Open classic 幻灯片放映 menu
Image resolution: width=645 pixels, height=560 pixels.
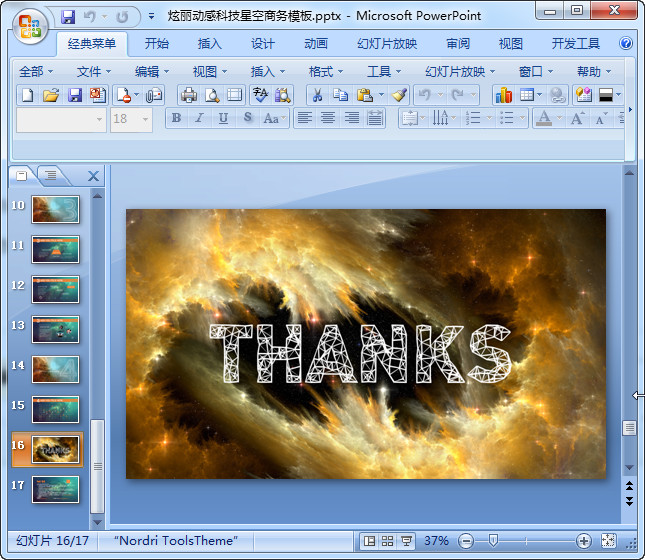pyautogui.click(x=459, y=72)
